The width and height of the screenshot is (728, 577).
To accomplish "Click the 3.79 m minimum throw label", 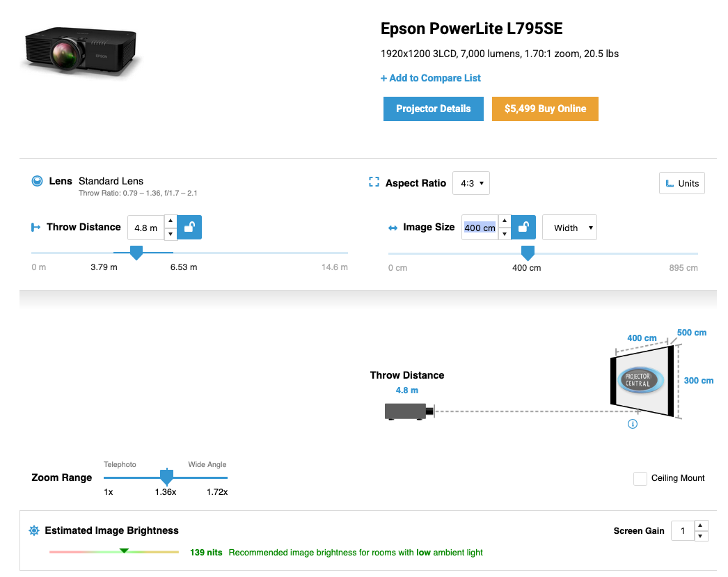I will (104, 267).
